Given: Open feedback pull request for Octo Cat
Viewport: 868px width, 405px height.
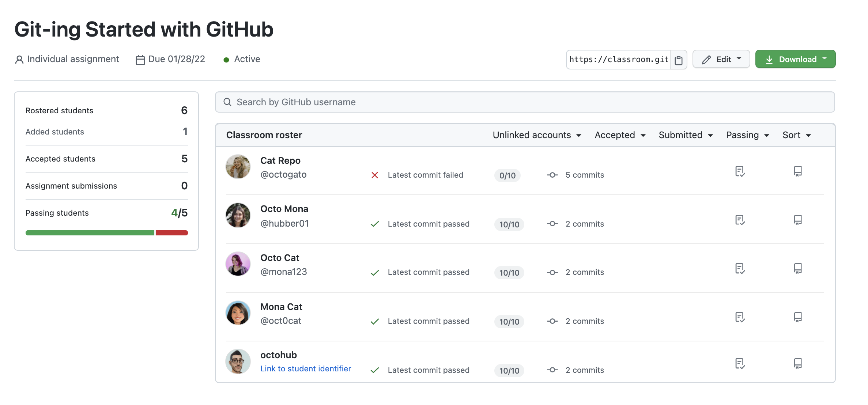Looking at the screenshot, I should 740,269.
